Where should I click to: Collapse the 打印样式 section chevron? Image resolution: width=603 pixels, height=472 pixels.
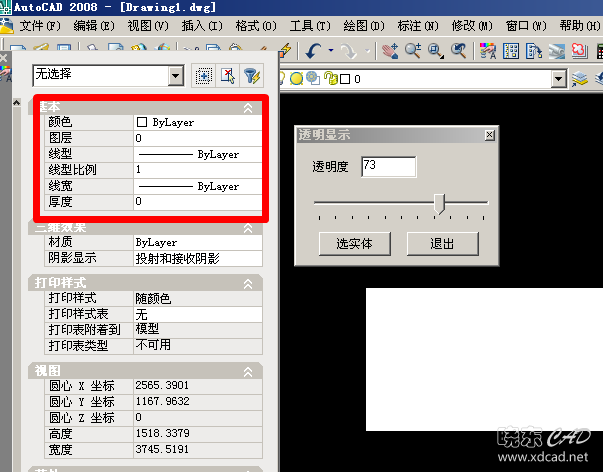point(248,284)
